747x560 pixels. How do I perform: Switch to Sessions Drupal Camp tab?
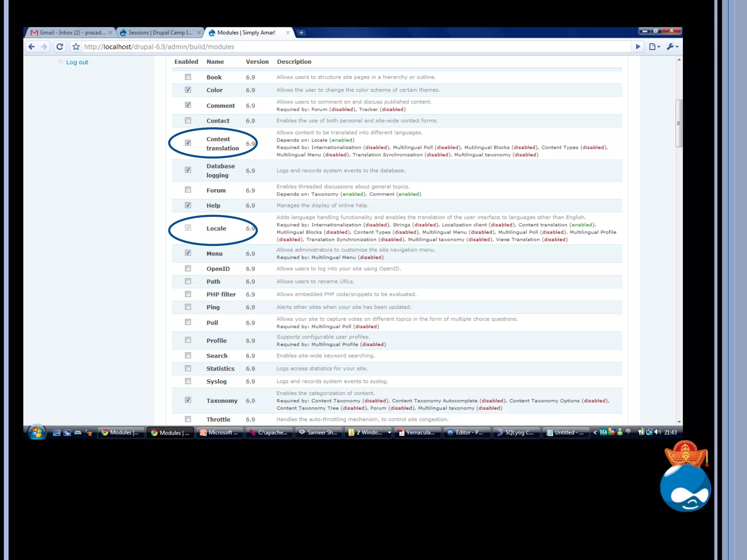point(160,33)
